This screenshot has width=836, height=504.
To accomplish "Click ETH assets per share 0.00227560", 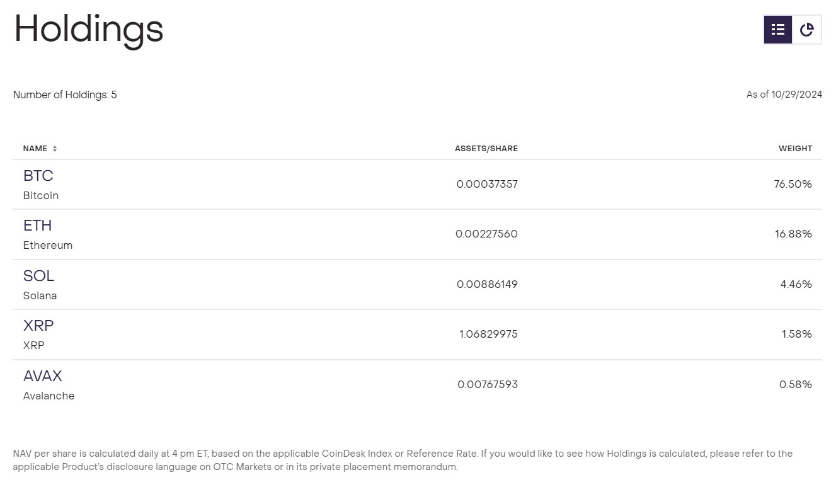I will click(486, 234).
